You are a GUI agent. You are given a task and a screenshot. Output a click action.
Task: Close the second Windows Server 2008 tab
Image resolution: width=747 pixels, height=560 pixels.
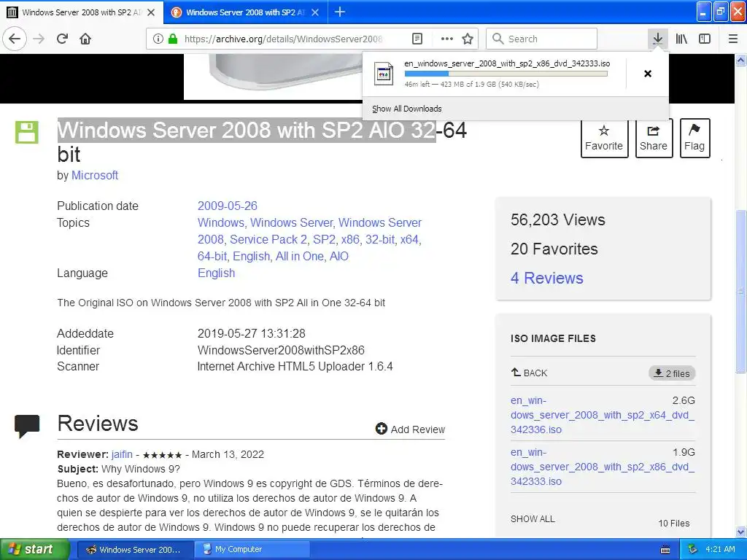point(315,12)
